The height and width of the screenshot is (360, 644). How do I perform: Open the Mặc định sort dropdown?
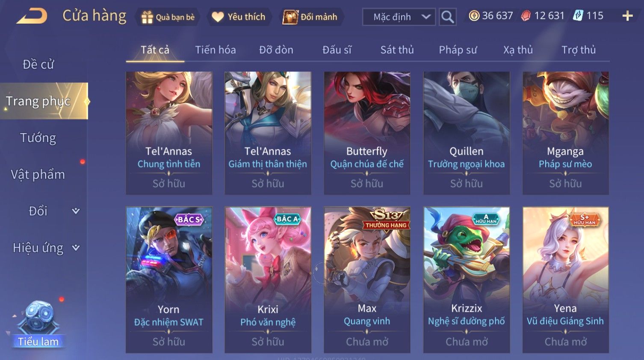click(399, 17)
